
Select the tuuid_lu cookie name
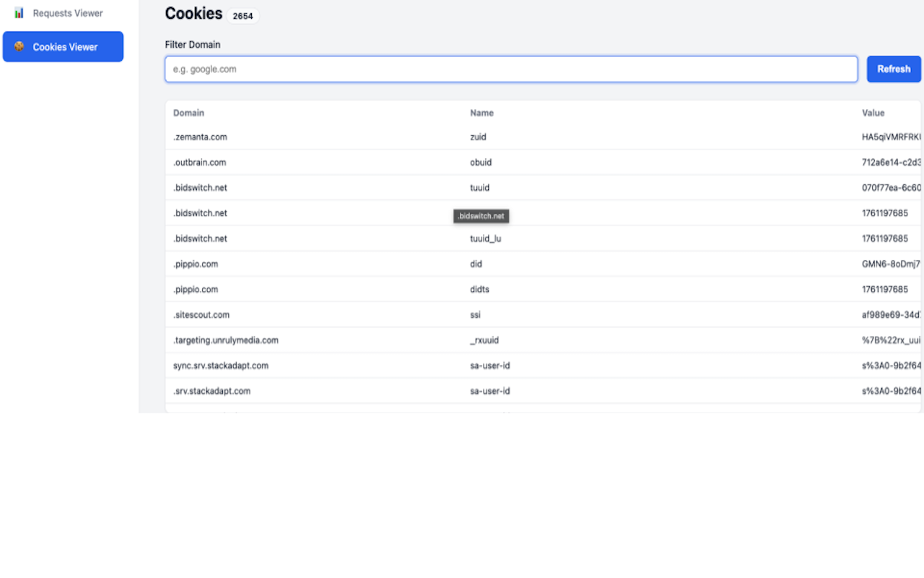point(485,238)
